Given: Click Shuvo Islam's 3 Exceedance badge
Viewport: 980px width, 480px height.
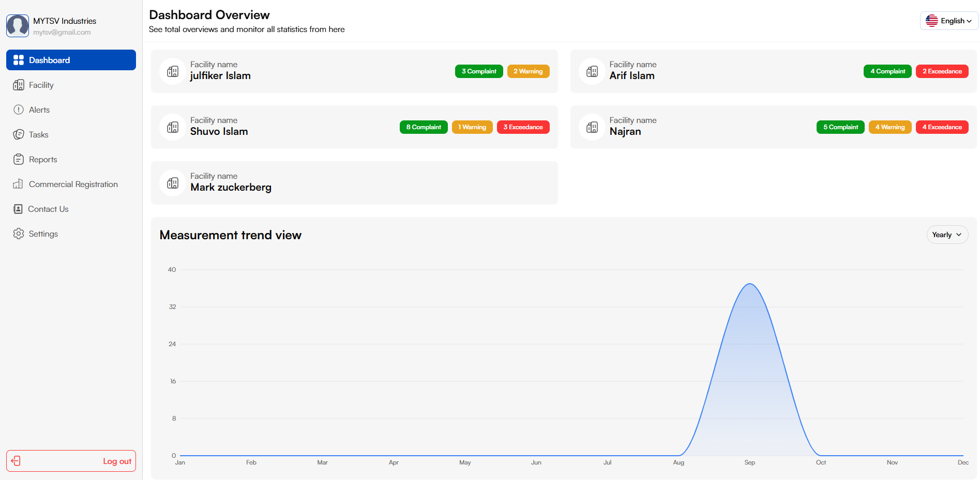Looking at the screenshot, I should [x=523, y=127].
